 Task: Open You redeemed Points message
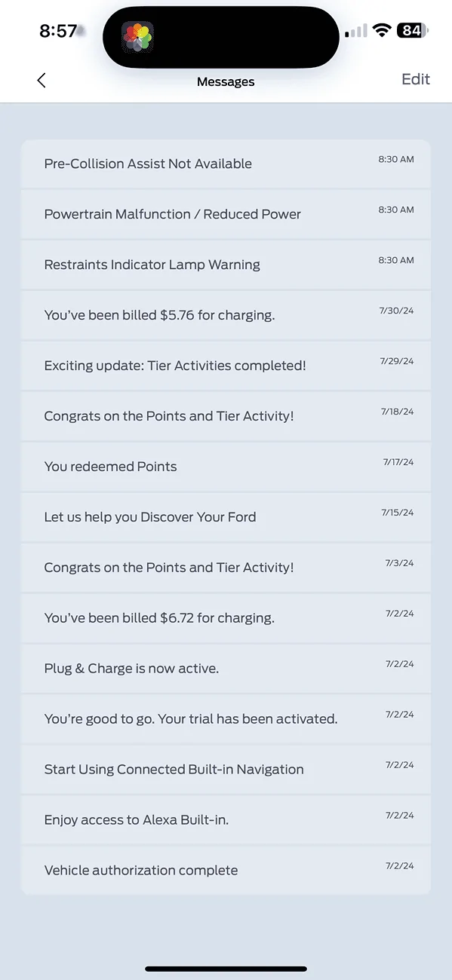(x=226, y=467)
